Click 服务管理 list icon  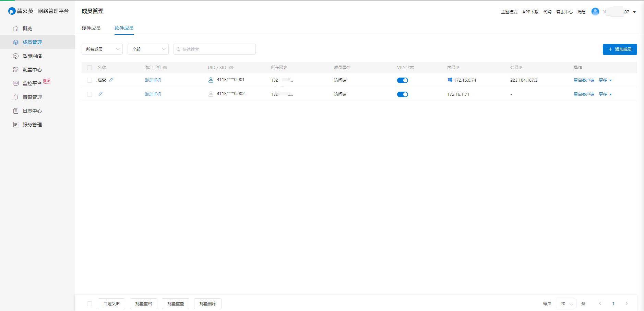16,125
